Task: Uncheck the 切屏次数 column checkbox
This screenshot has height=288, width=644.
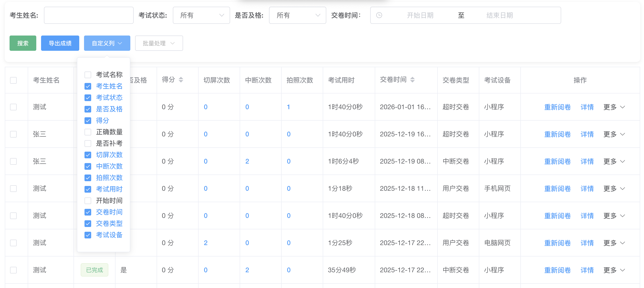Action: 88,155
